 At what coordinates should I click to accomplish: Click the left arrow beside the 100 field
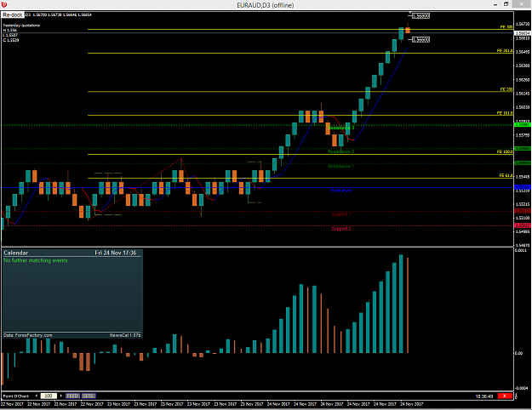click(37, 396)
